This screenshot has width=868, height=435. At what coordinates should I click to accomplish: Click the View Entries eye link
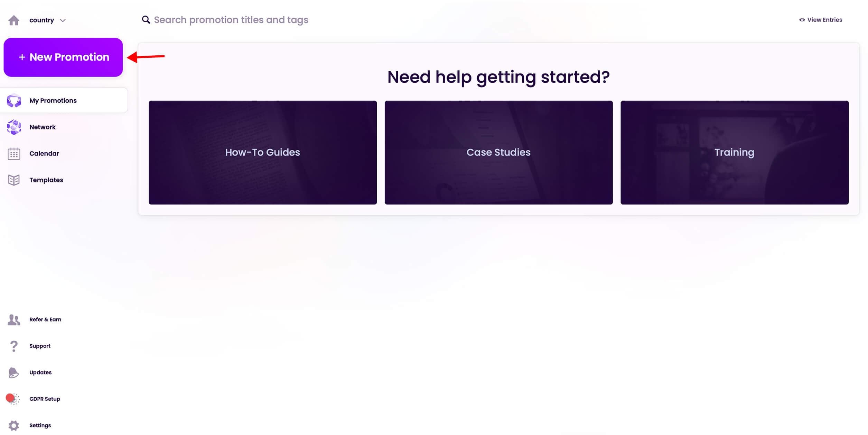tap(821, 20)
